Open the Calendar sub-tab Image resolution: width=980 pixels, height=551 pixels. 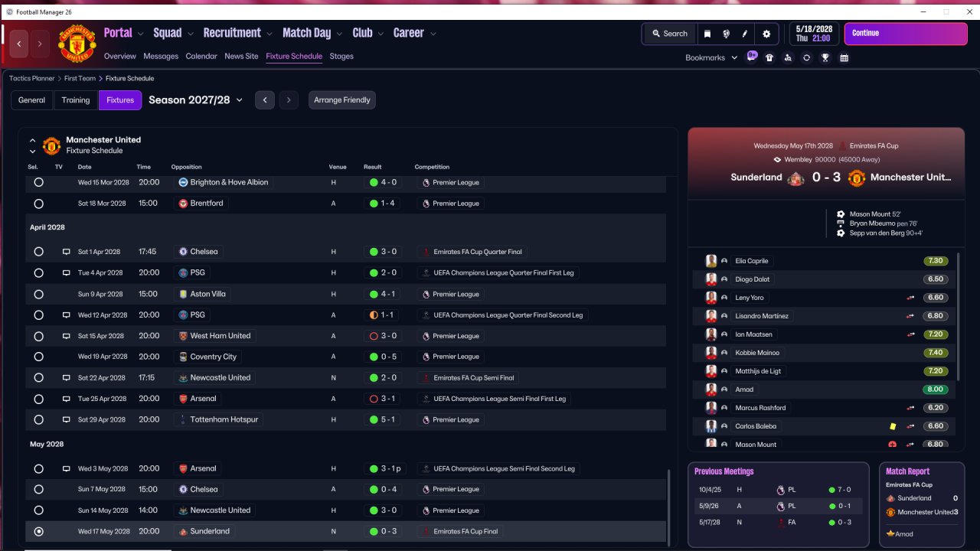tap(201, 57)
